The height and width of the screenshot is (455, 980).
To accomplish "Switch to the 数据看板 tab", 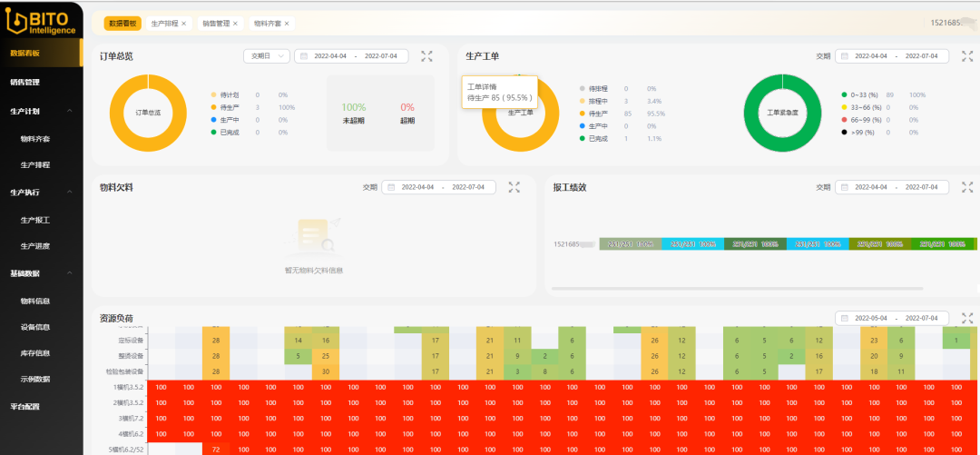I will pos(122,24).
